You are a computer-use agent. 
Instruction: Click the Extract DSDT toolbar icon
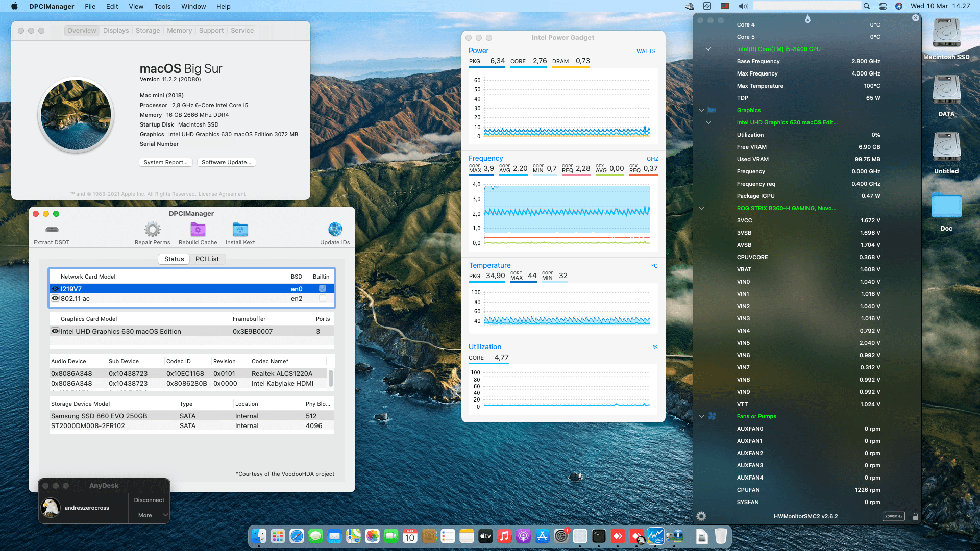pos(52,229)
